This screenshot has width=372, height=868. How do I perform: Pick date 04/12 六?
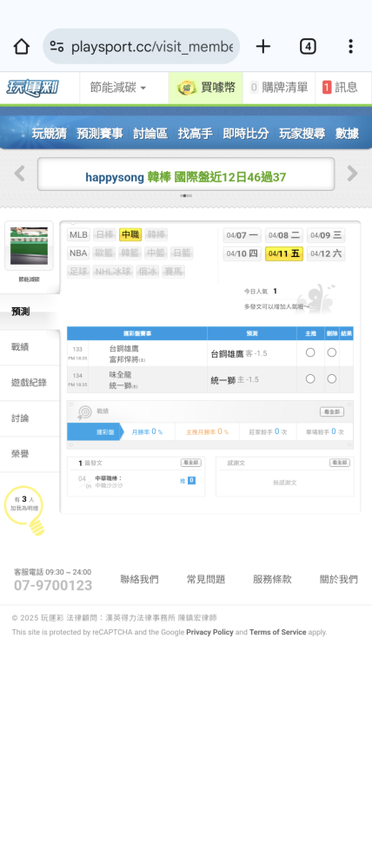click(x=326, y=253)
